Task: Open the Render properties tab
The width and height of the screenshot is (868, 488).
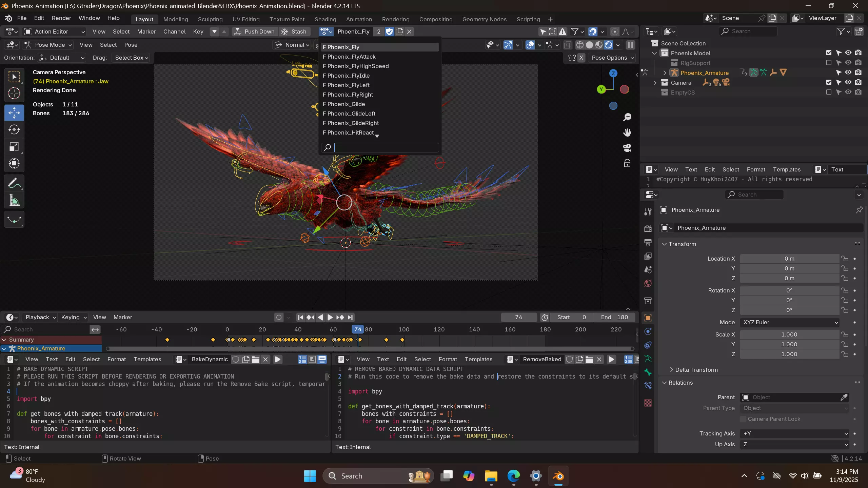Action: coord(648,229)
